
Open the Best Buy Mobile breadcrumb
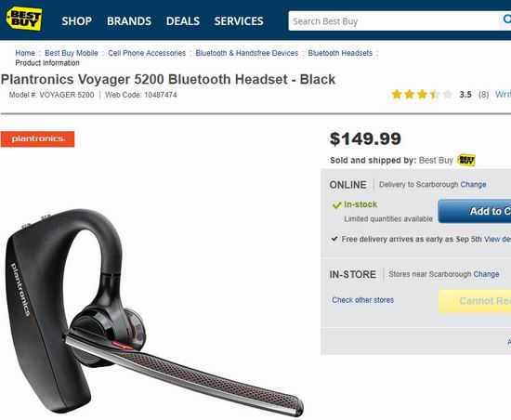click(72, 53)
